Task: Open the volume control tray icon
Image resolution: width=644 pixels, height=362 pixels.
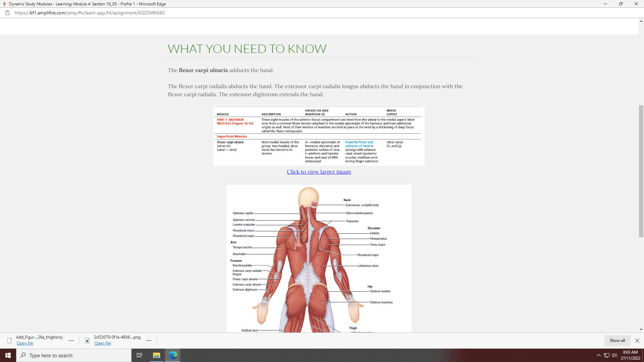Action: (x=614, y=355)
